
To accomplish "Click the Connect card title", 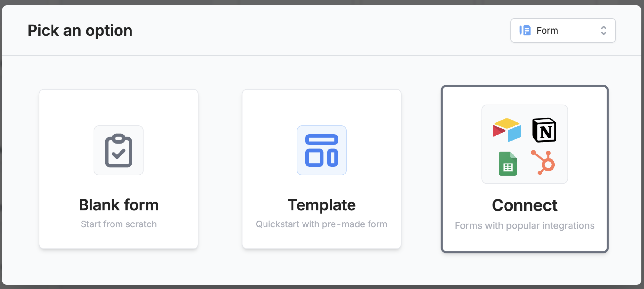I will pyautogui.click(x=524, y=205).
